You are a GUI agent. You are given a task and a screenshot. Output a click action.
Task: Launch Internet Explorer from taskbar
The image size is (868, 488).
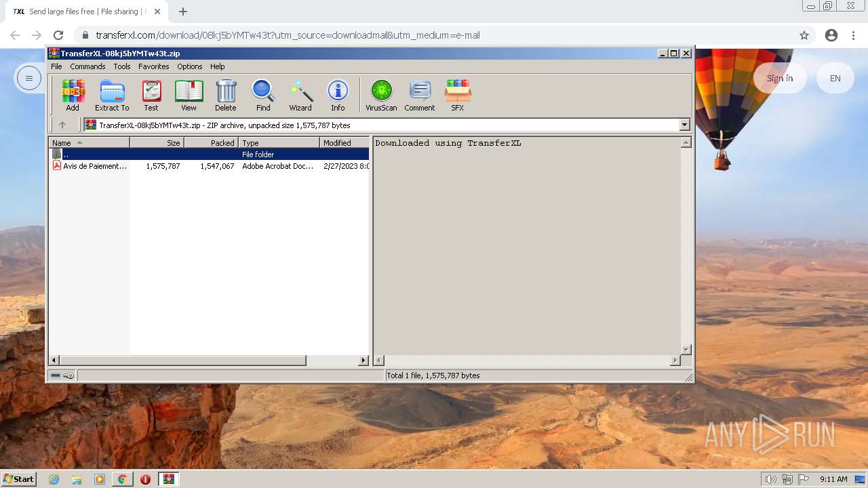(x=54, y=479)
